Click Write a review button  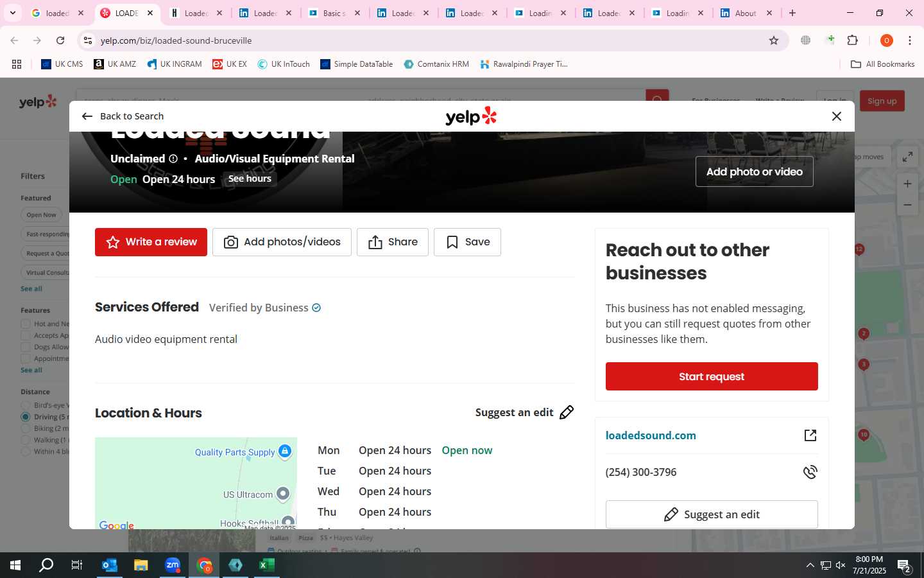[151, 242]
